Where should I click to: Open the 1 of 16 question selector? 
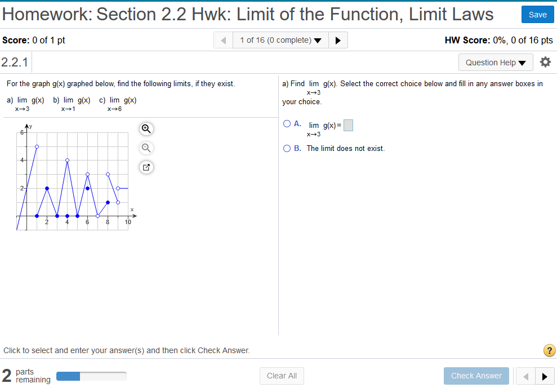[x=276, y=39]
